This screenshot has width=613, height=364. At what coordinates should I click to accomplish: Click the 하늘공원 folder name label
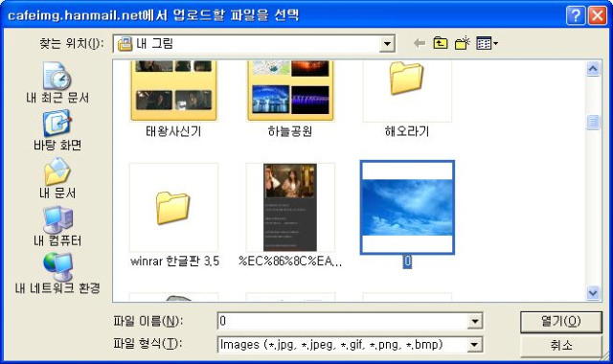tap(290, 131)
